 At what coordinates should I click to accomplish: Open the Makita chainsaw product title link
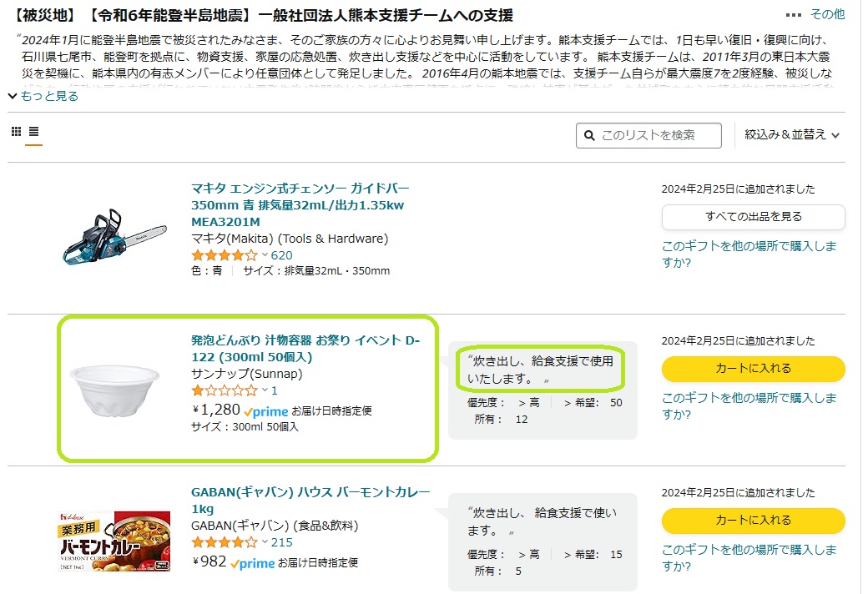coord(300,205)
